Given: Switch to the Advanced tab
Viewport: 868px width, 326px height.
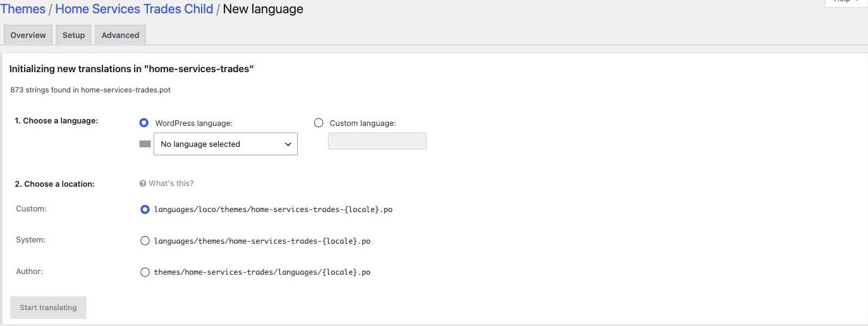Looking at the screenshot, I should click(x=120, y=35).
